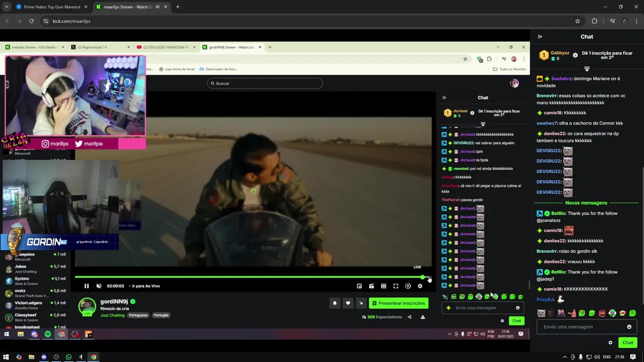
Task: Jump to Novas mensagens divider
Action: (586, 203)
